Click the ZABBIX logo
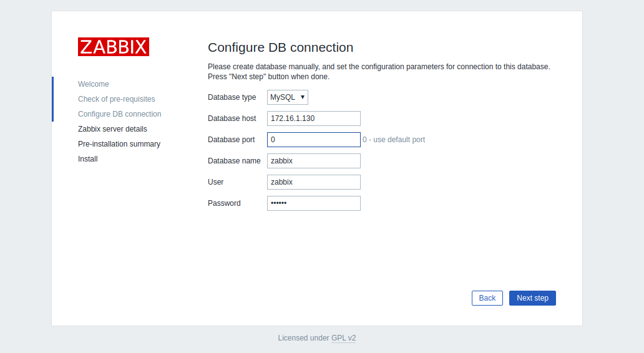The width and height of the screenshot is (644, 353). [114, 47]
